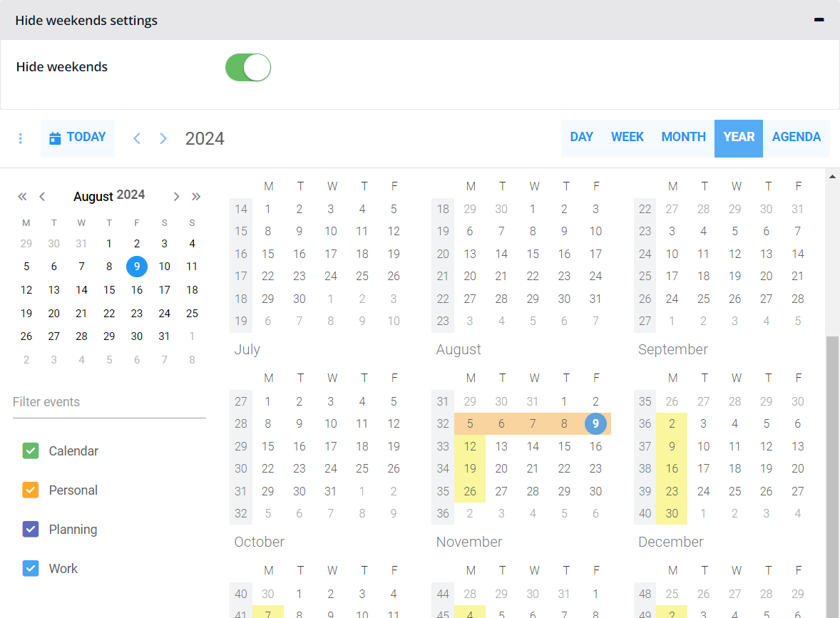Click the Filter events input field
840x618 pixels.
109,402
